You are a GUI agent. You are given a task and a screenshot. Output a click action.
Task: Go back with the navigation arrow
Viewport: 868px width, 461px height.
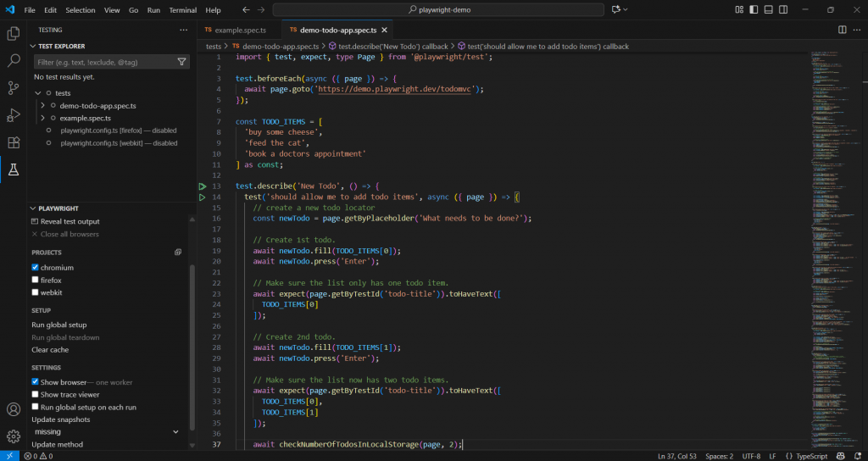[247, 10]
